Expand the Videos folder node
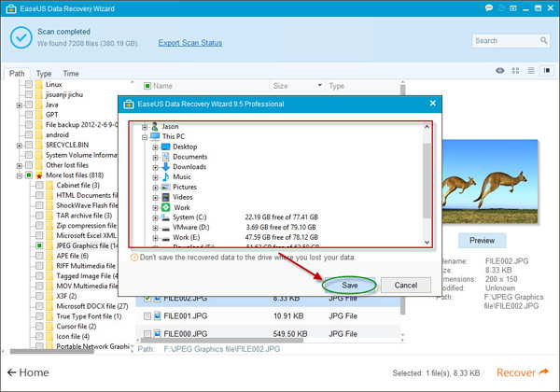Viewport: 560px width, 392px height. 155,198
